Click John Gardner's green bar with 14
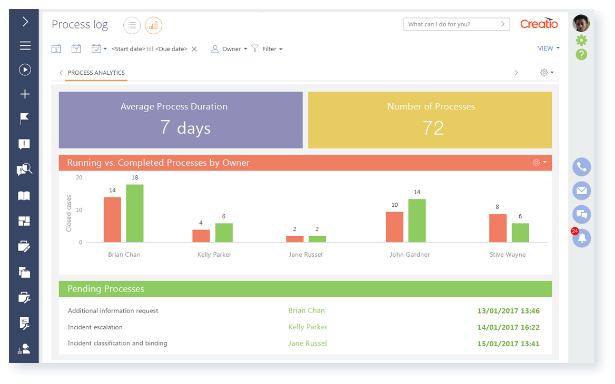 (417, 220)
